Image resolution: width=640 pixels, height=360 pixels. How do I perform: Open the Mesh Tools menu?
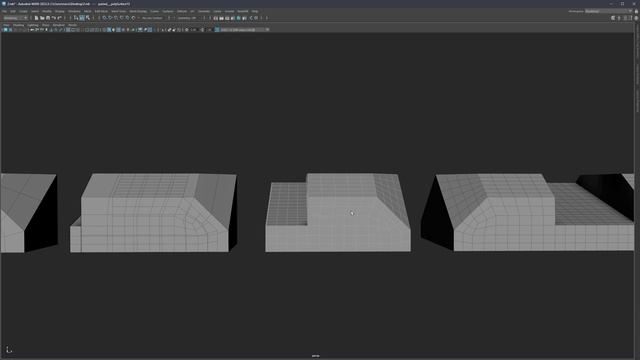pyautogui.click(x=118, y=11)
